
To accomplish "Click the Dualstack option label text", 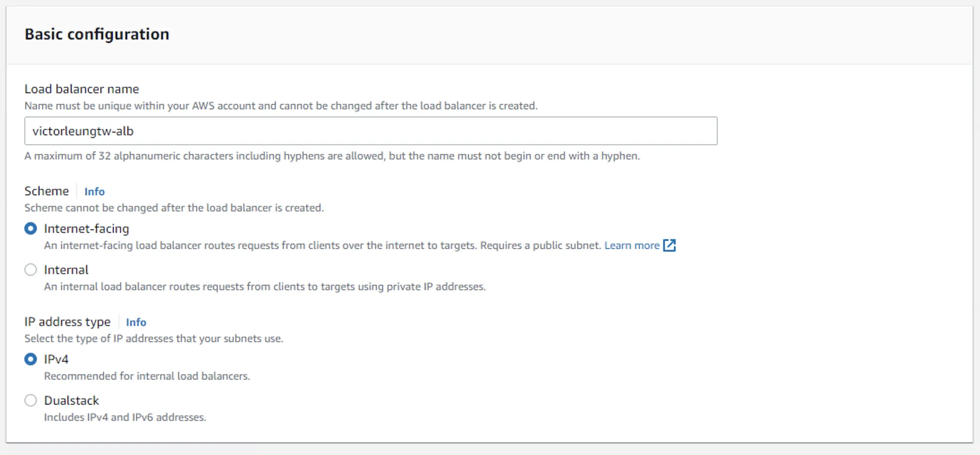I will point(71,400).
